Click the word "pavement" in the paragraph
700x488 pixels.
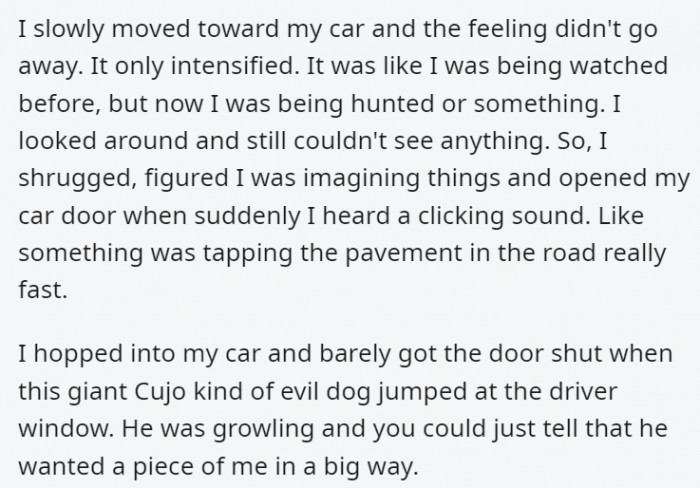(404, 254)
